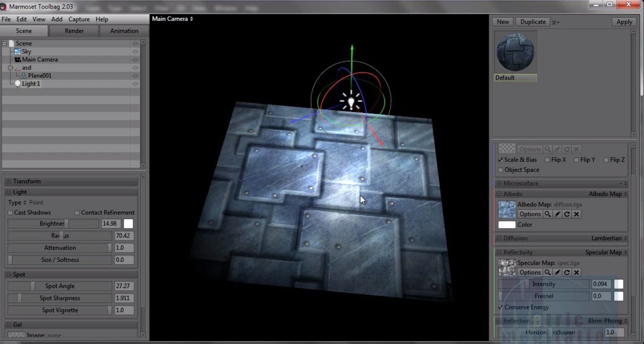644x344 pixels.
Task: Switch to the Render tab
Action: click(74, 31)
